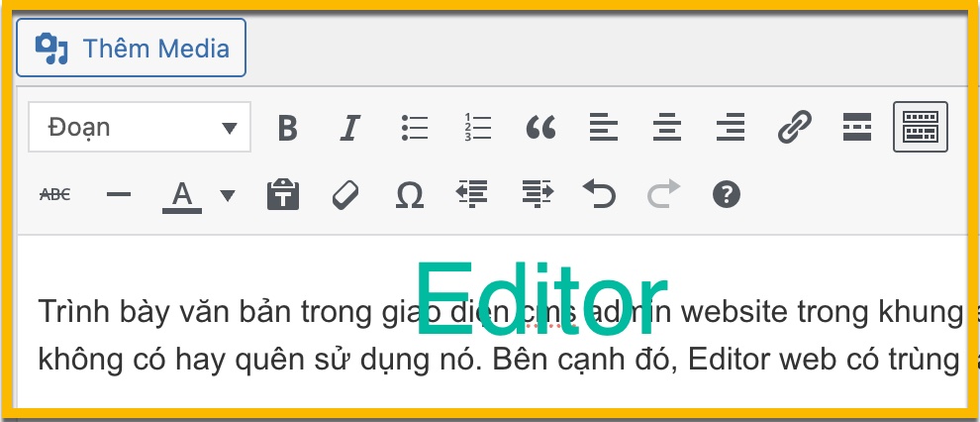980x422 pixels.
Task: Insert or edit a link
Action: (794, 128)
